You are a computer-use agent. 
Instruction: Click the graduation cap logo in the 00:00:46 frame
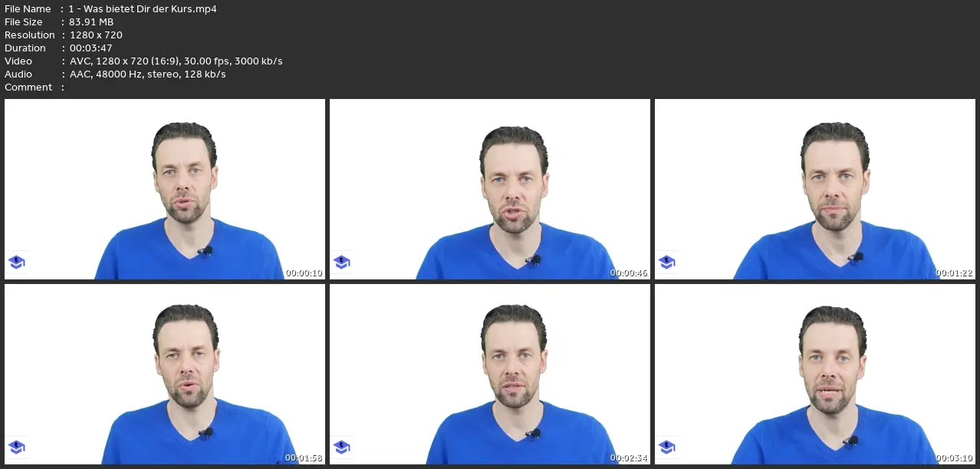click(342, 263)
